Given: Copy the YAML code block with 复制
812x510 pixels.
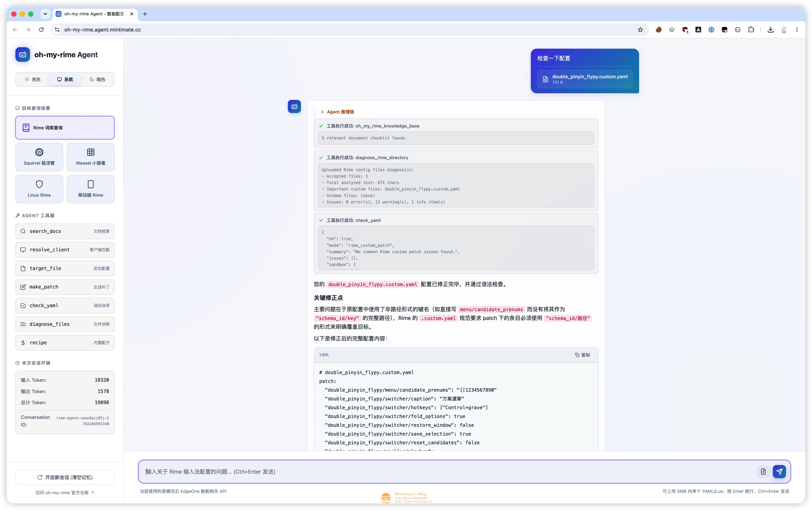Looking at the screenshot, I should pyautogui.click(x=582, y=355).
